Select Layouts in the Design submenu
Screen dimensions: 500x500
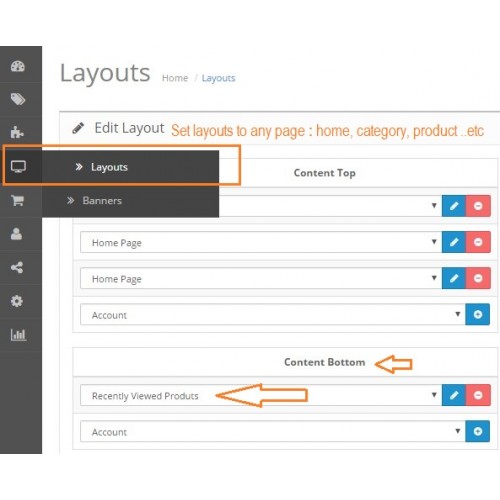pyautogui.click(x=109, y=167)
